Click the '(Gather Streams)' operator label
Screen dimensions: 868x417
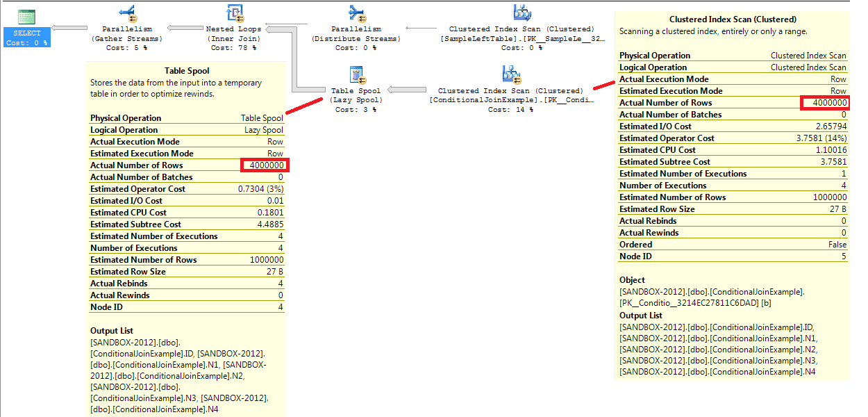(x=126, y=39)
